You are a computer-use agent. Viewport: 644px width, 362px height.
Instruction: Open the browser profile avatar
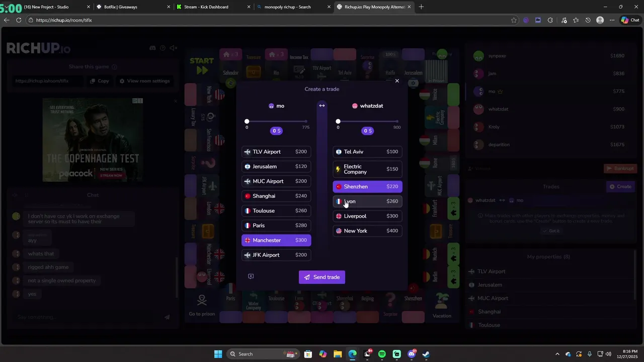click(600, 20)
